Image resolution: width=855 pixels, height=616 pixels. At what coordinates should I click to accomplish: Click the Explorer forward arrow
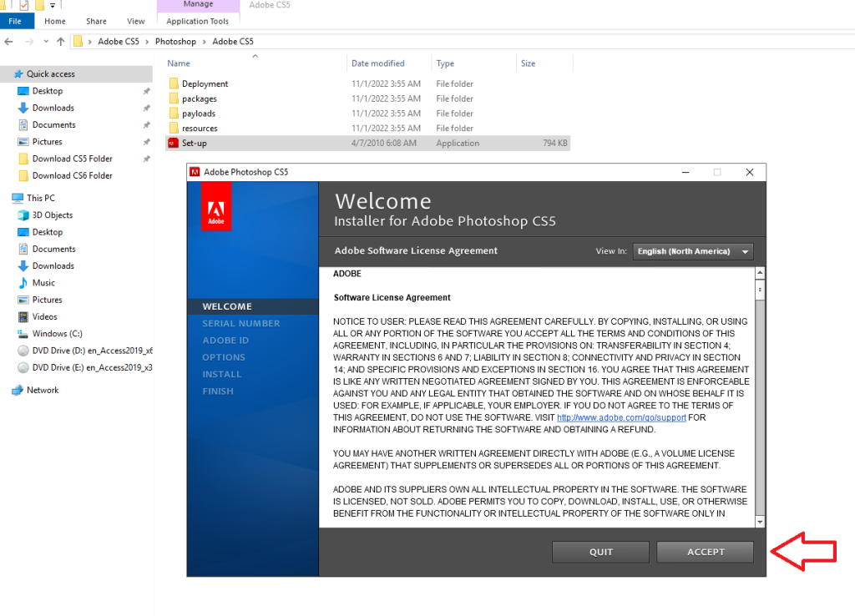(x=29, y=42)
